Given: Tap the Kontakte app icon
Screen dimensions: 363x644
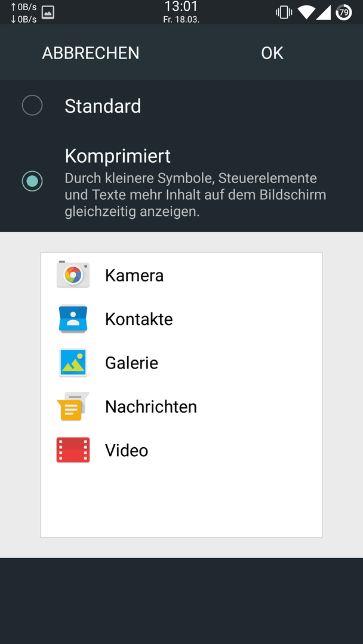Looking at the screenshot, I should click(73, 318).
